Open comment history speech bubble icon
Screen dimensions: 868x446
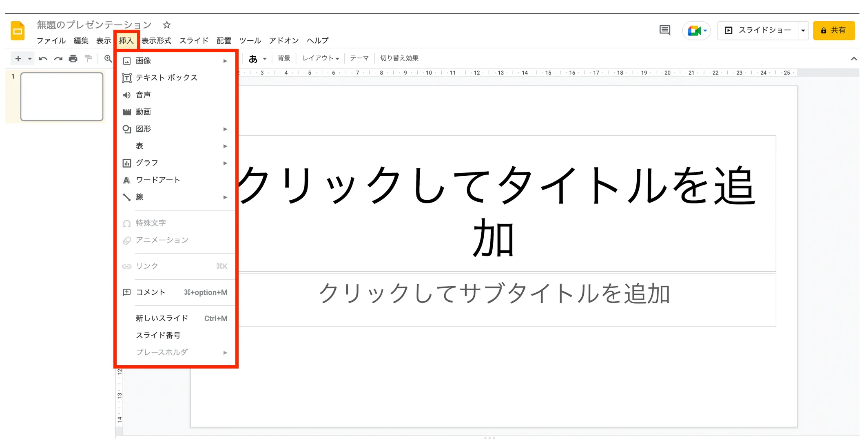pyautogui.click(x=664, y=30)
